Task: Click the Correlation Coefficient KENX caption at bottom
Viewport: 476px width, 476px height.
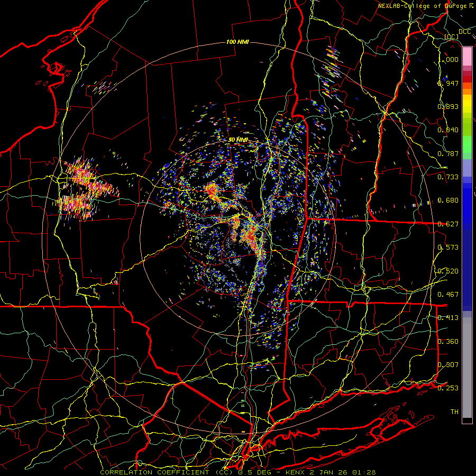Action: click(x=238, y=472)
